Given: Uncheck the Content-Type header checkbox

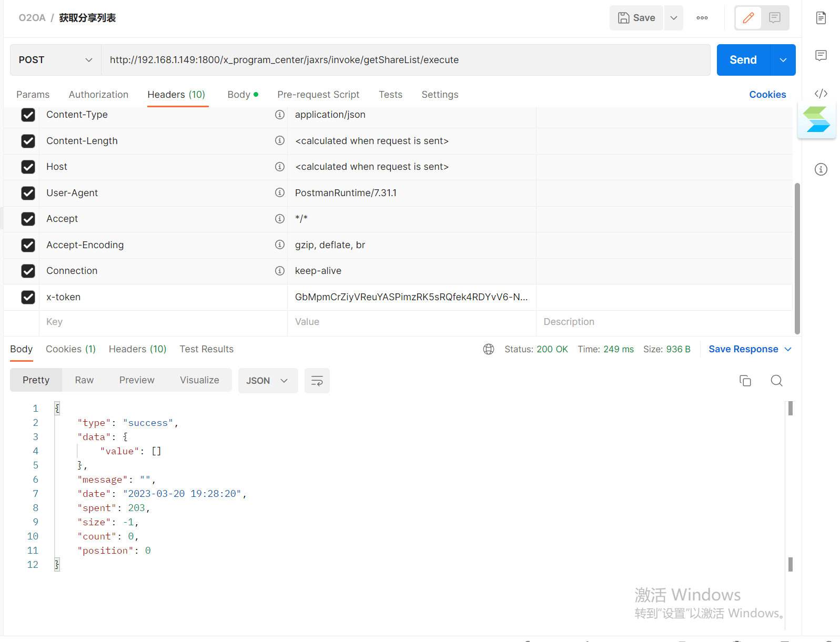Looking at the screenshot, I should coord(28,115).
